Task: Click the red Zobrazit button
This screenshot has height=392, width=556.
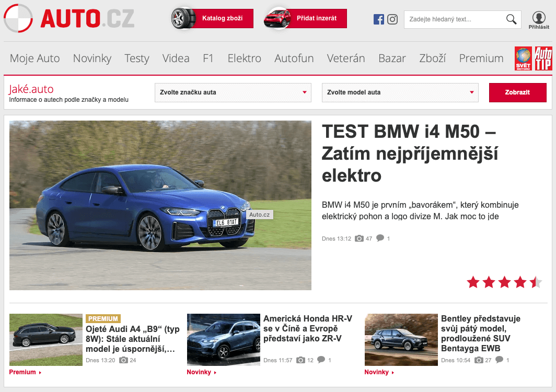Action: click(517, 92)
